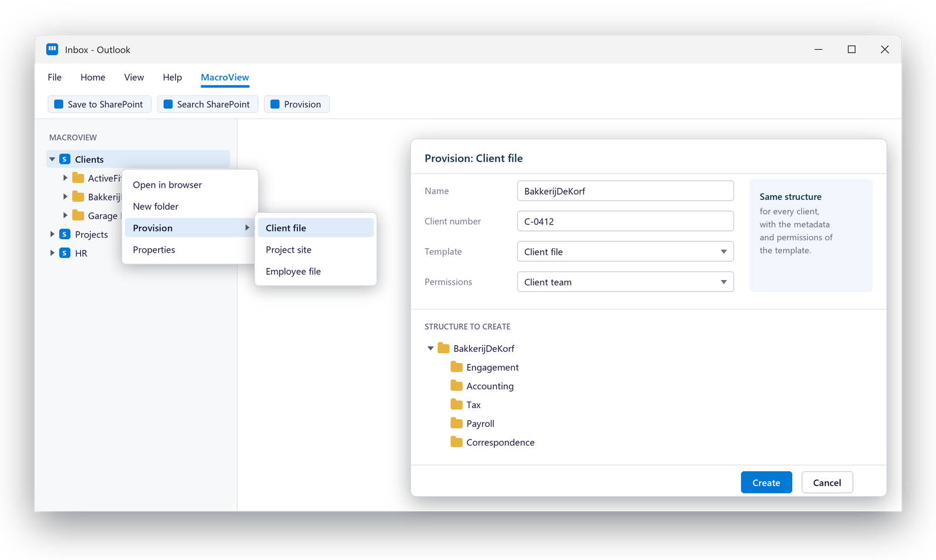The width and height of the screenshot is (936, 560).
Task: Select Client file in Provision submenu
Action: click(316, 228)
